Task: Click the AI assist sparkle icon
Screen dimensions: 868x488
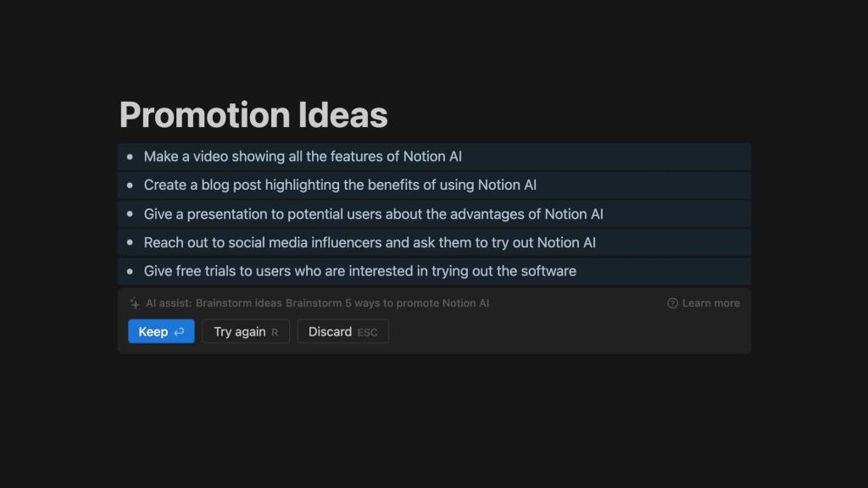Action: [134, 302]
